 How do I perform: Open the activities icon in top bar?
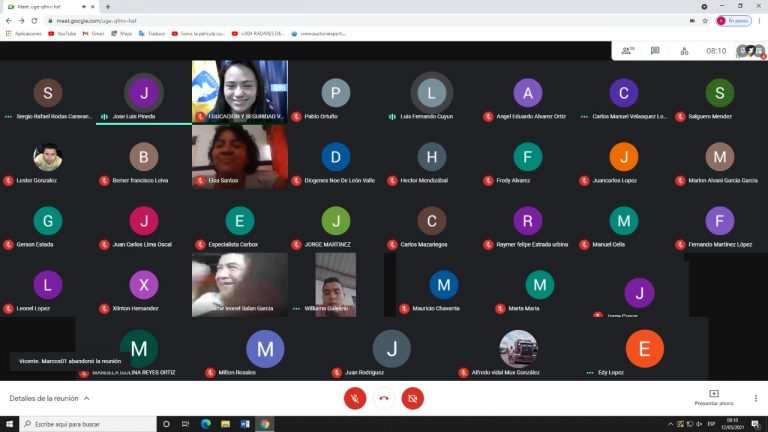(x=684, y=50)
